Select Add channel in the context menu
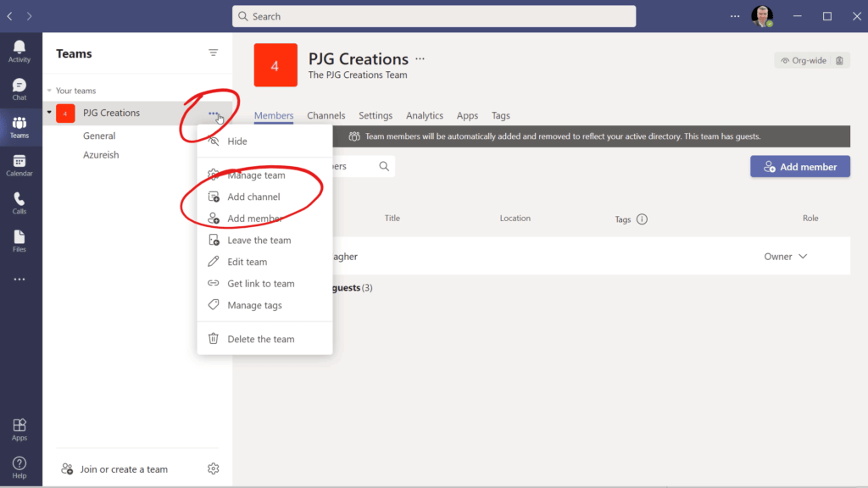Image resolution: width=868 pixels, height=488 pixels. tap(264, 197)
